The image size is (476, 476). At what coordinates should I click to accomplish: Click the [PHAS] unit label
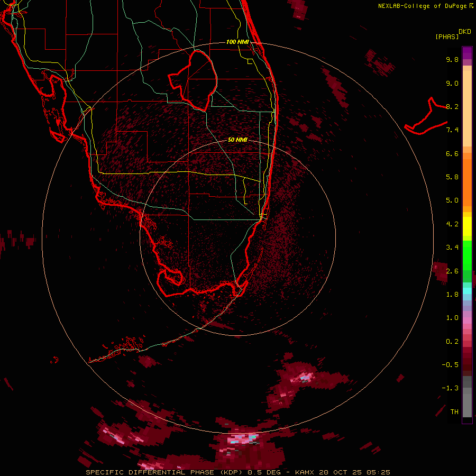[447, 37]
